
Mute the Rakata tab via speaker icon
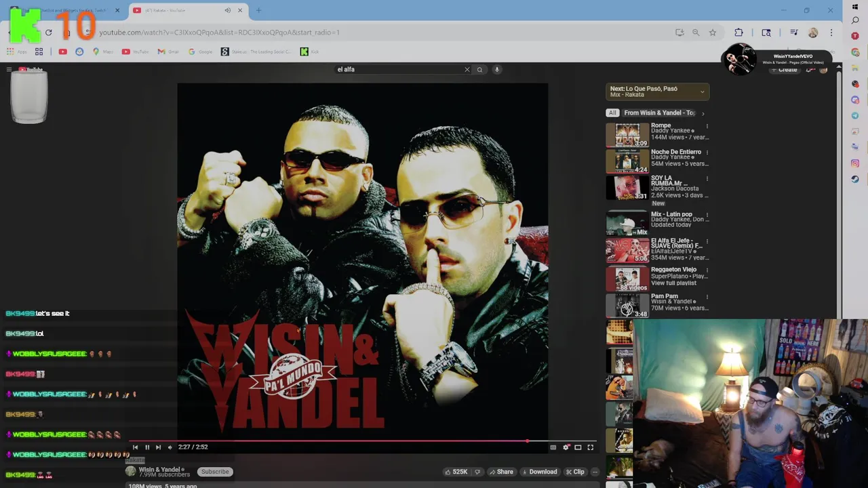point(227,10)
